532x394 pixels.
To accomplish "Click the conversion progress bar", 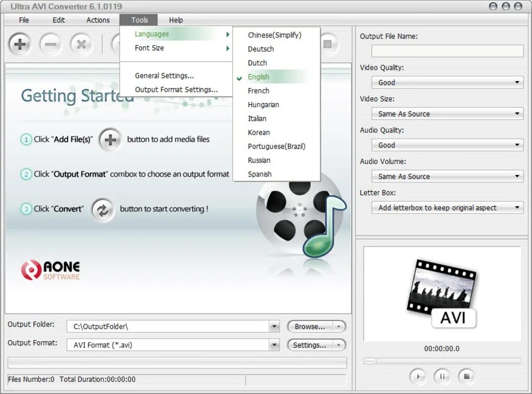I will 177,362.
